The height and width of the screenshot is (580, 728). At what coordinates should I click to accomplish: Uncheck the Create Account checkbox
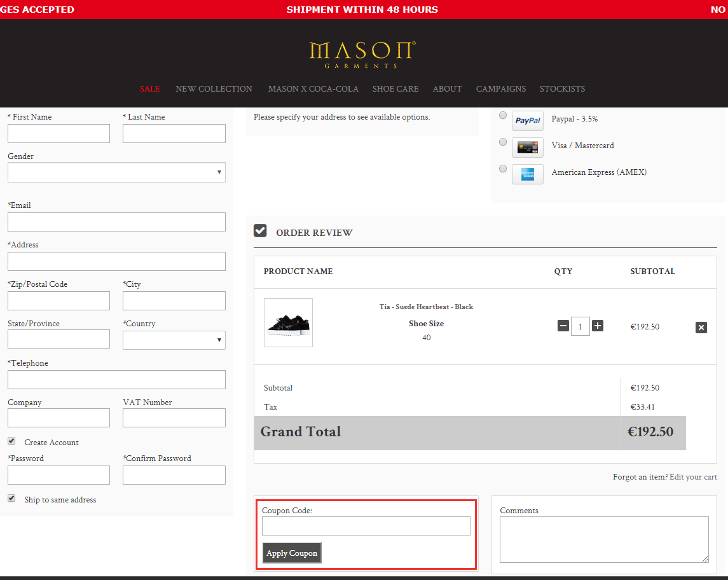tap(11, 441)
